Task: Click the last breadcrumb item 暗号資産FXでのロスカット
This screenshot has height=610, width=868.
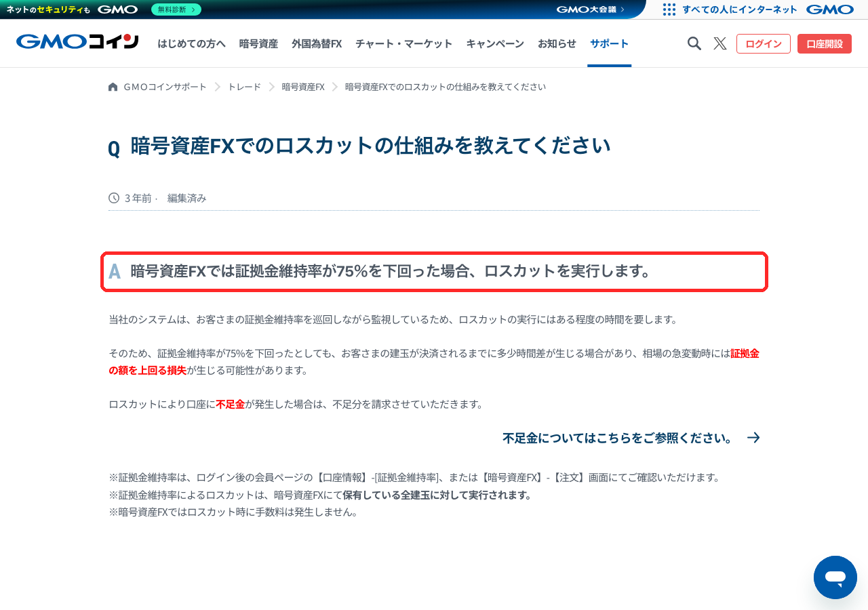Action: 446,87
